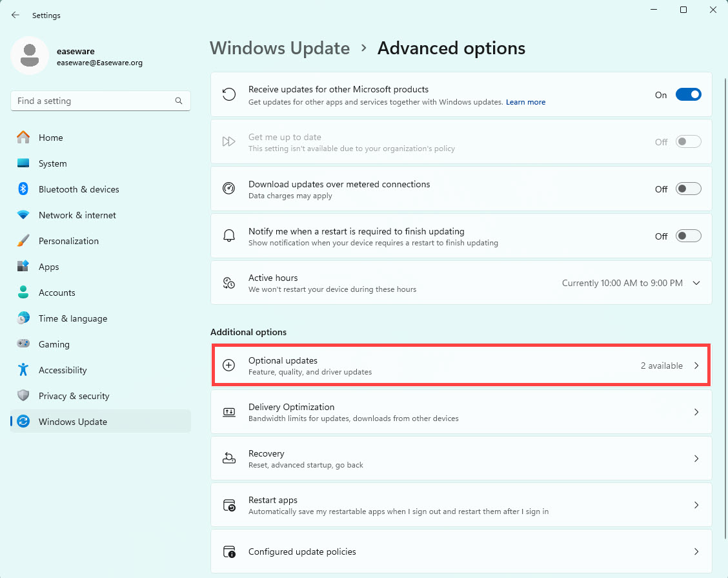Click the Advanced options heading
Screen dimensions: 728x578
[451, 48]
